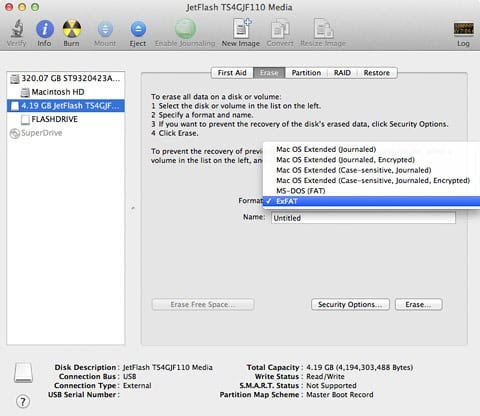Open the Partition tab
Viewport: 480px width, 416px height.
(x=306, y=73)
